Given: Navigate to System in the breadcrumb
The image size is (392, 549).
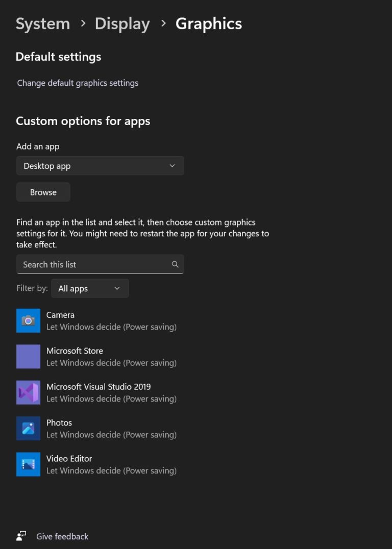Looking at the screenshot, I should tap(43, 23).
